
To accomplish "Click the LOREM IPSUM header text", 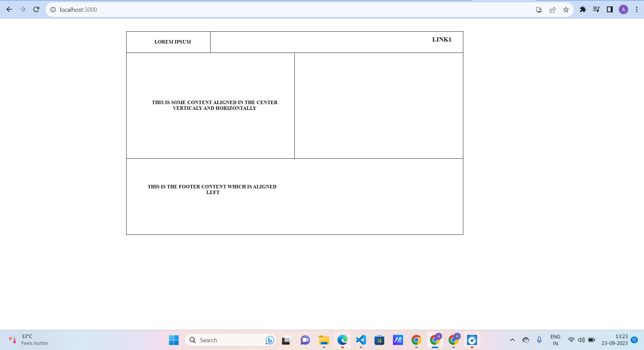I will point(173,42).
